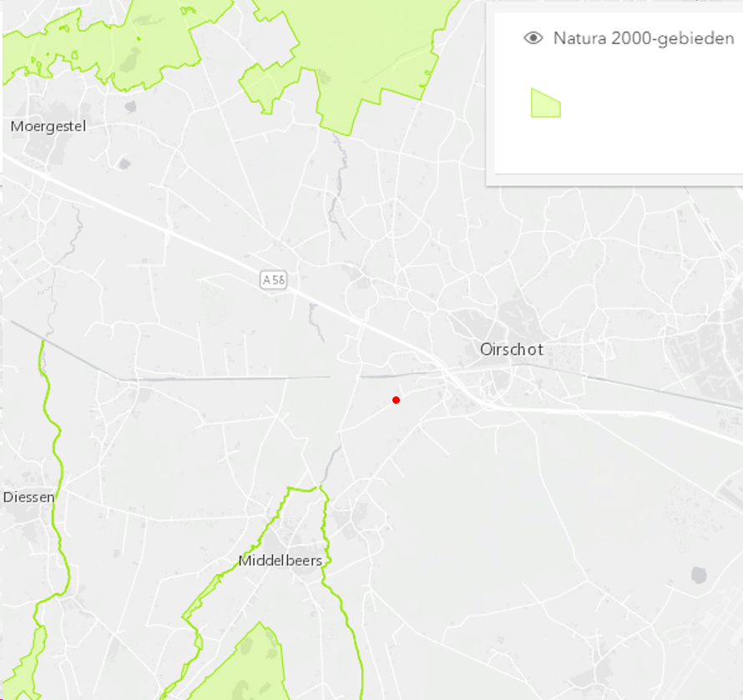Viewport: 743px width, 700px height.
Task: Click the Oirschot town label
Action: pyautogui.click(x=511, y=350)
